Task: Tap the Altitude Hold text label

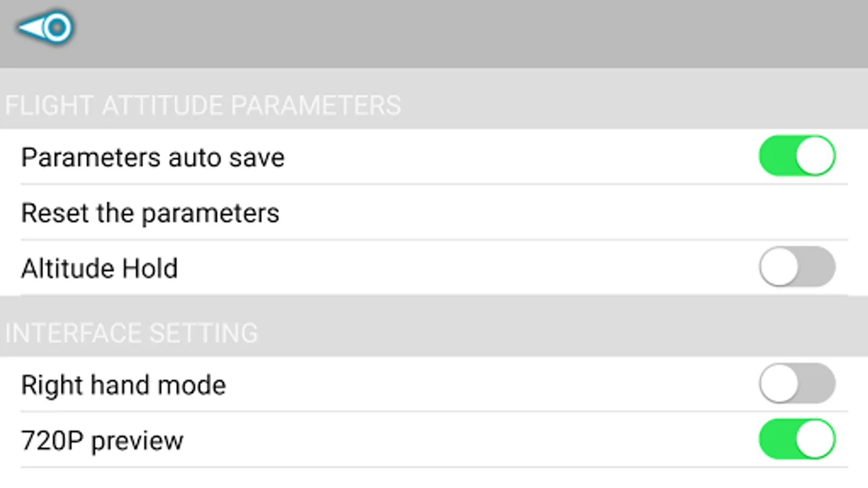Action: [99, 268]
